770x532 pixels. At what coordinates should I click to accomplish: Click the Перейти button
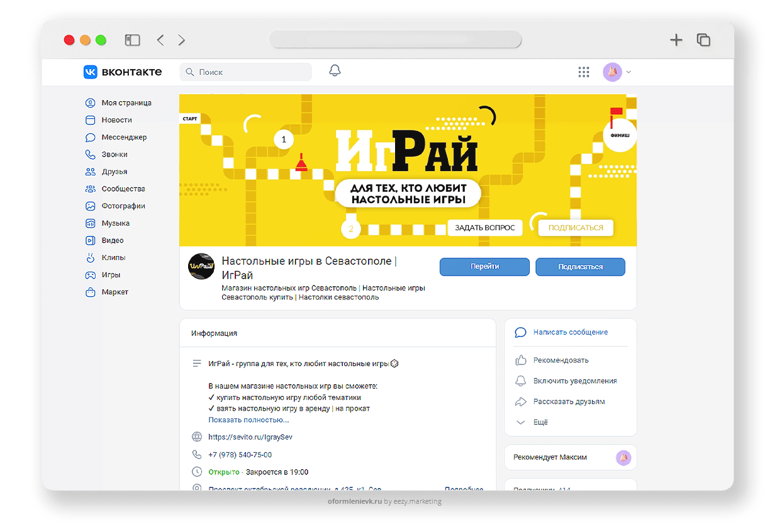pyautogui.click(x=484, y=267)
